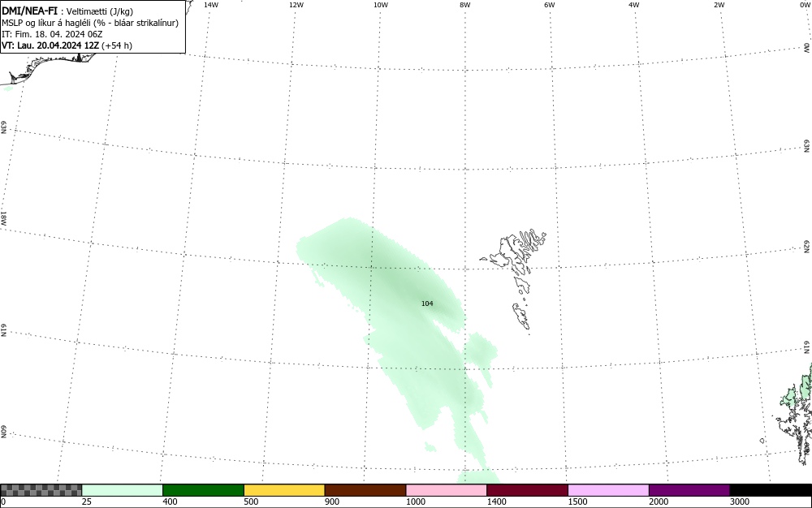Click the checkered gray 0–25 legend swatch

pyautogui.click(x=41, y=490)
